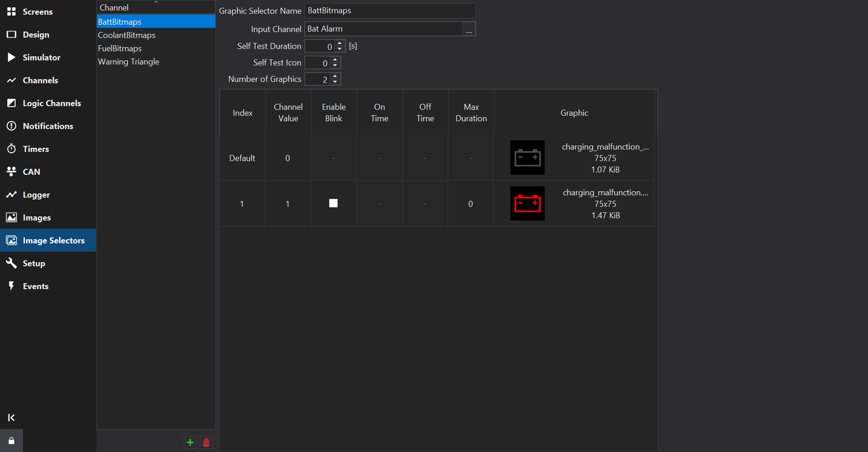868x452 pixels.
Task: Click the lock icon at bottom left
Action: pyautogui.click(x=11, y=441)
